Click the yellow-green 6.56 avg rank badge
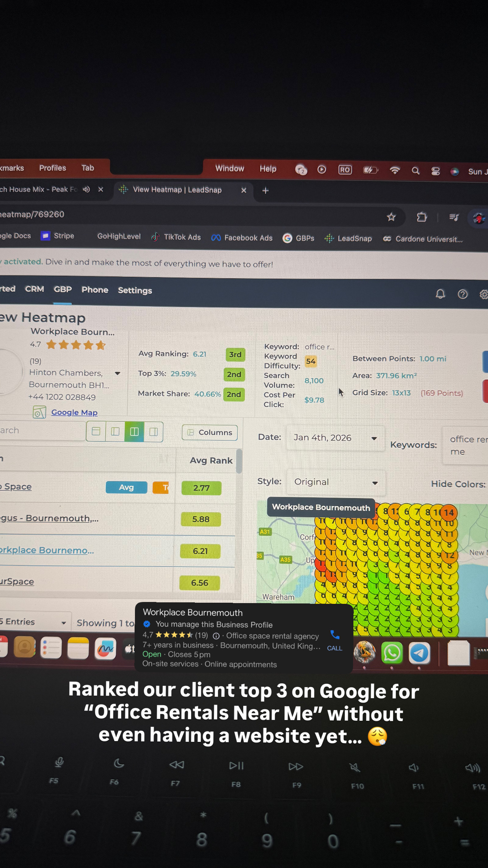Image resolution: width=488 pixels, height=868 pixels. tap(200, 583)
